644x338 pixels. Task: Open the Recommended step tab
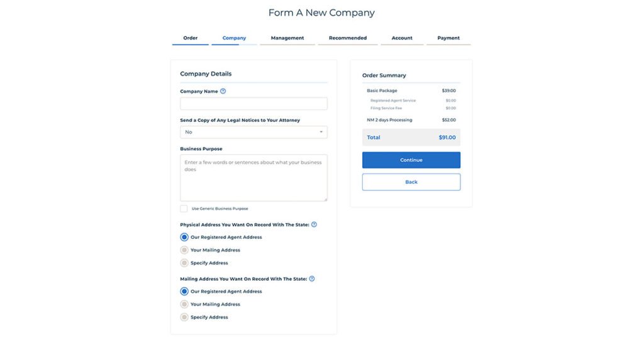click(348, 38)
